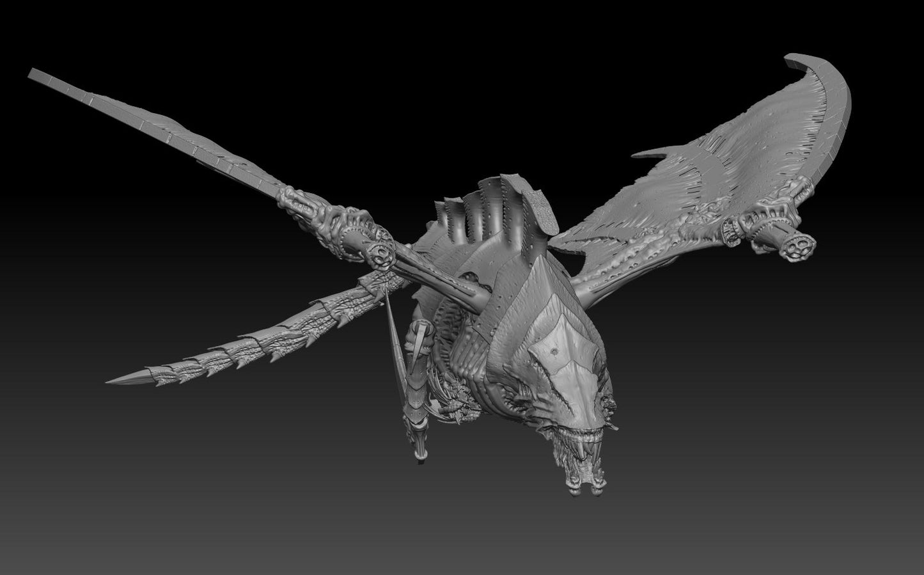Select the pointed barb on the right wing edge
This screenshot has width=924, height=575.
tap(646, 154)
